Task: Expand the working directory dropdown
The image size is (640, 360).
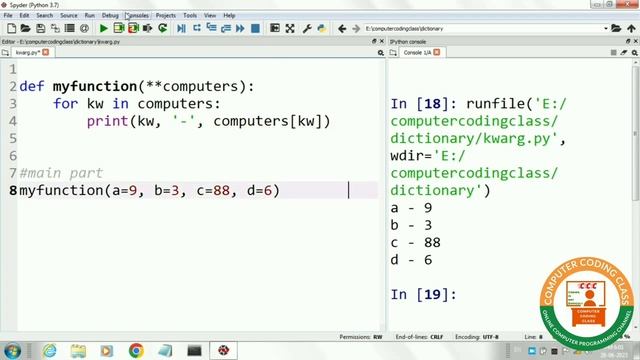Action: [x=606, y=29]
